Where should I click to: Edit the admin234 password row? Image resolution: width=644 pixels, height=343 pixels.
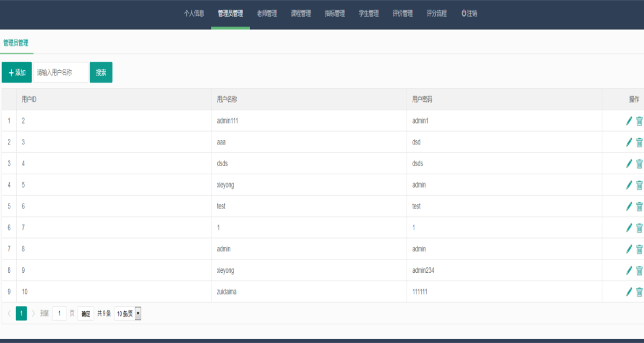click(629, 271)
